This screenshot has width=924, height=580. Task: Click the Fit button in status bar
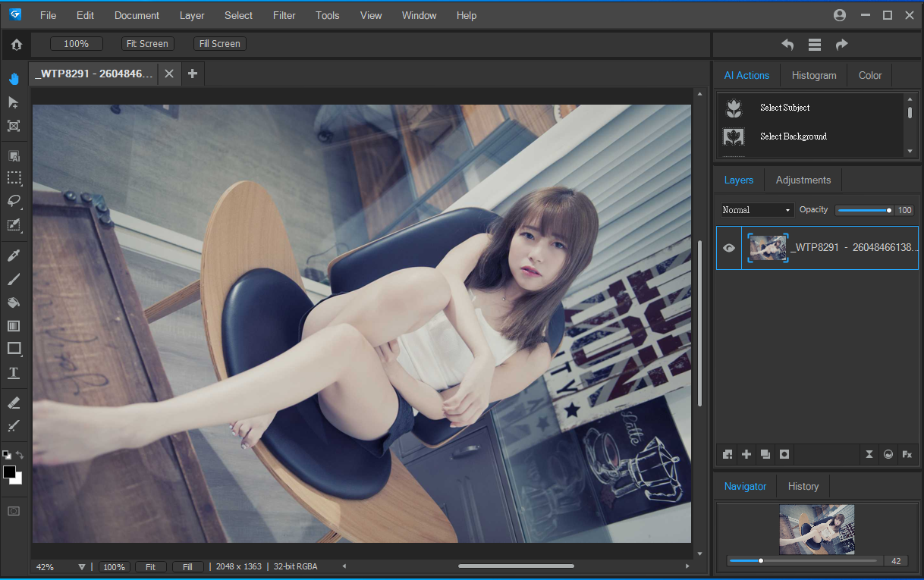(150, 567)
